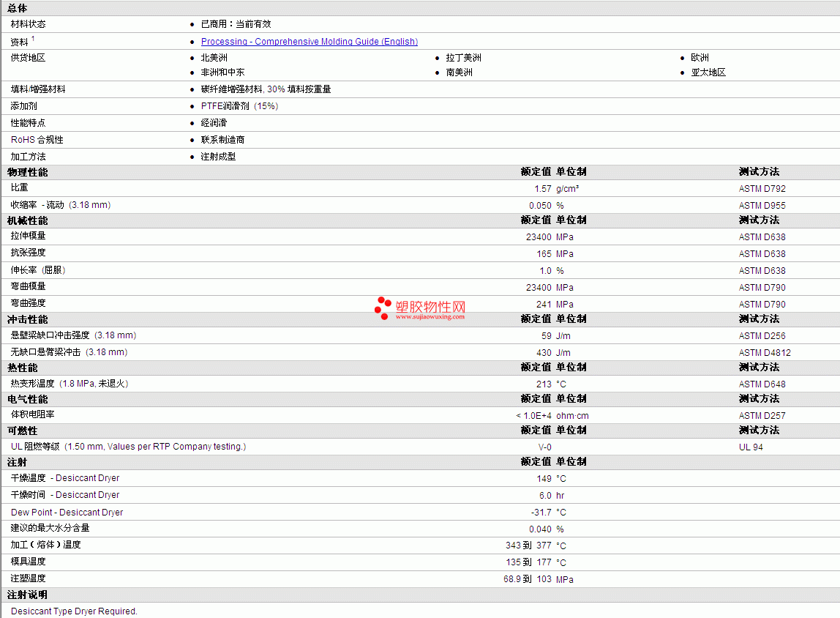Image resolution: width=840 pixels, height=618 pixels.
Task: Click the 亚太地区 region entry
Action: click(x=708, y=72)
